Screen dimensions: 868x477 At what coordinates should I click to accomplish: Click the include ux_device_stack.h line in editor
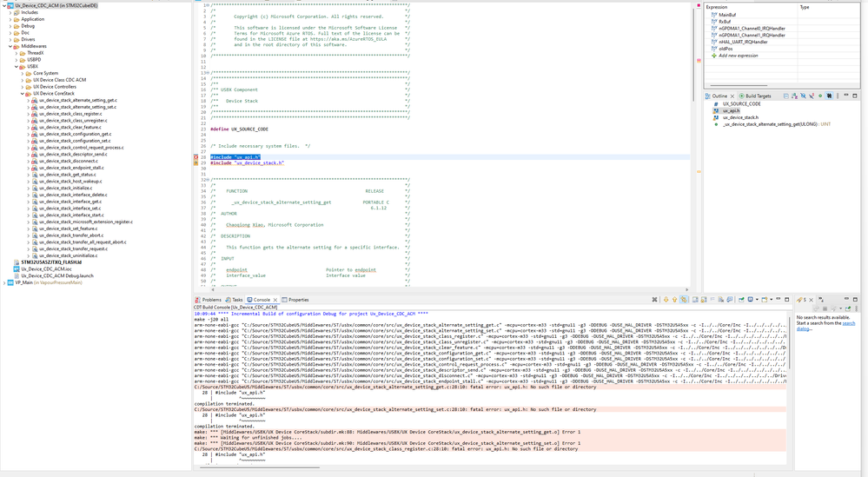[x=247, y=162]
